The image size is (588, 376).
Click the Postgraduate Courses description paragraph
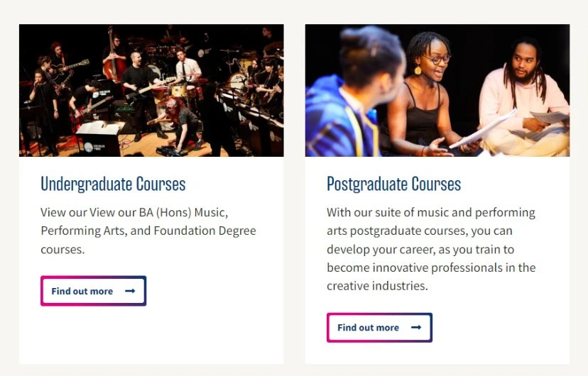click(x=431, y=249)
